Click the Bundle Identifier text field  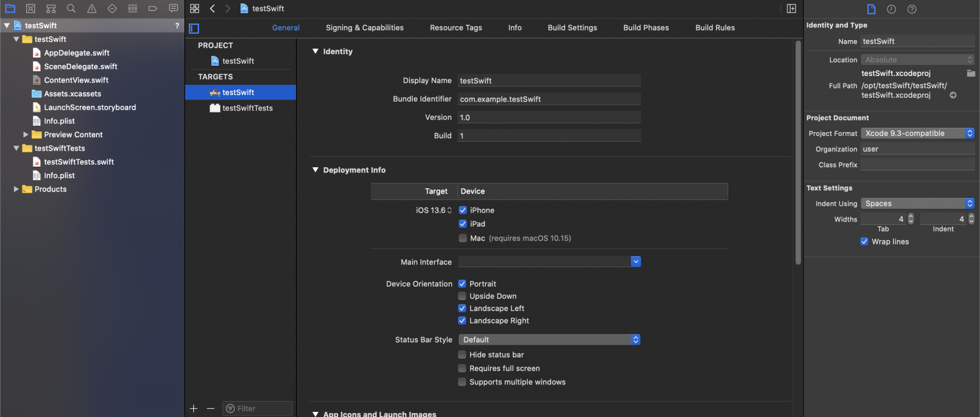click(x=549, y=99)
